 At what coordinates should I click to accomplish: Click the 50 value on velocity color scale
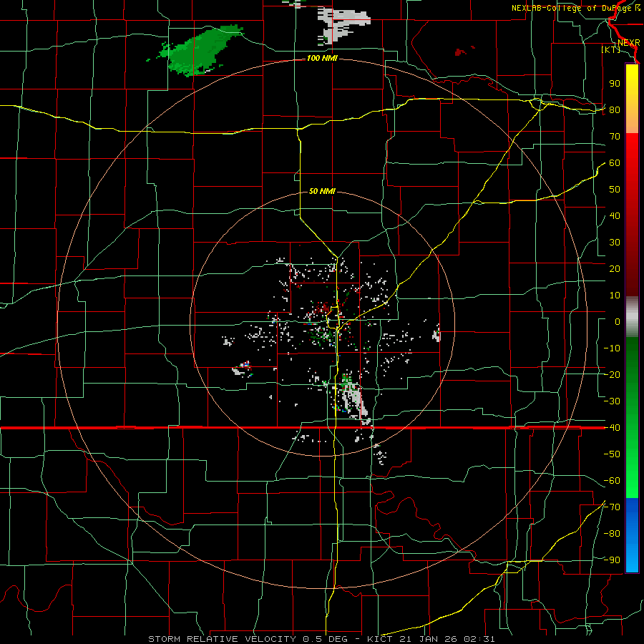click(x=615, y=190)
